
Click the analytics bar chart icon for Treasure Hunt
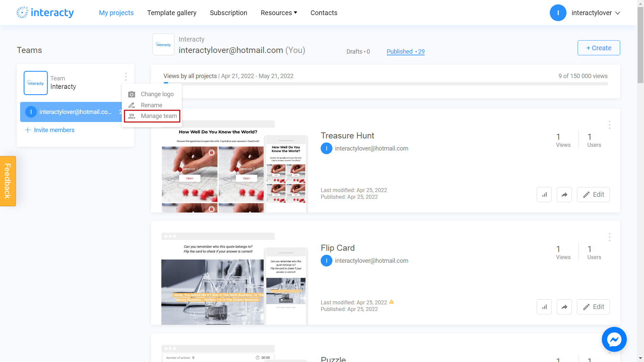click(x=544, y=194)
